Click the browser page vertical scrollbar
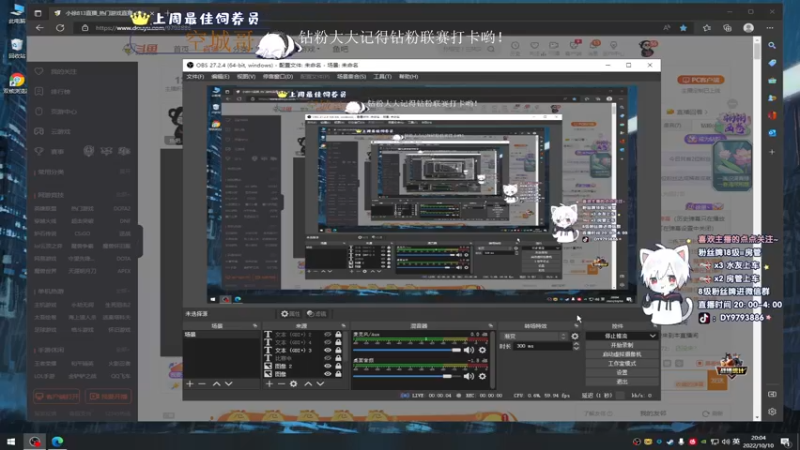The height and width of the screenshot is (450, 800). [757, 229]
